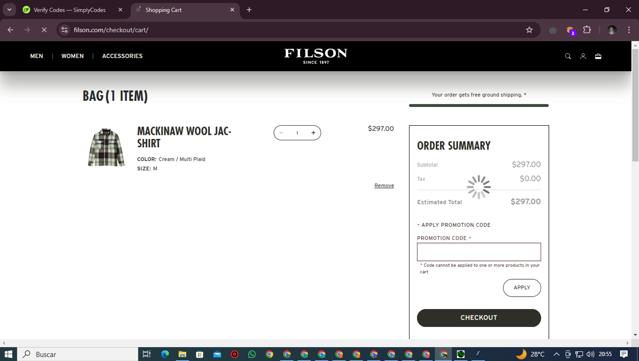This screenshot has width=639, height=361.
Task: Click the Estimated Total label
Action: 439,202
